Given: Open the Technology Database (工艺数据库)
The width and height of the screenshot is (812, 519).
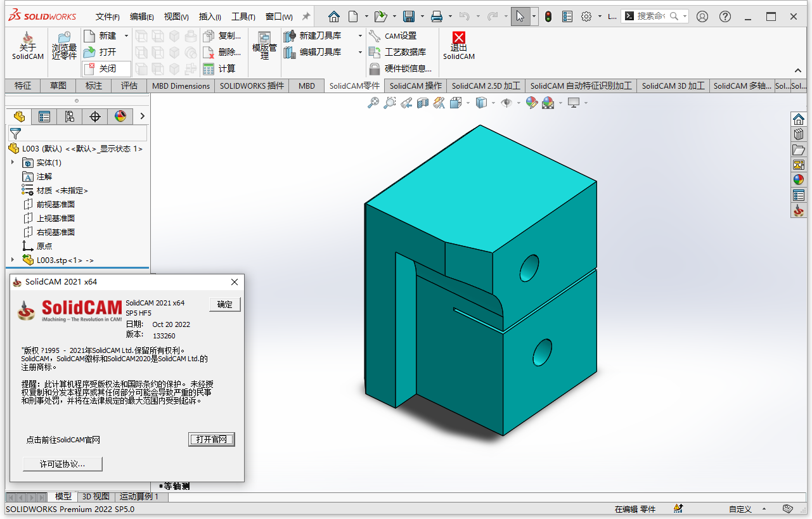Looking at the screenshot, I should 397,52.
